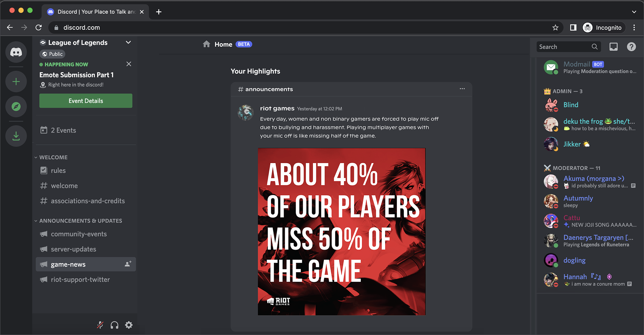
Task: Open Discord direct messages home icon
Action: tap(16, 52)
